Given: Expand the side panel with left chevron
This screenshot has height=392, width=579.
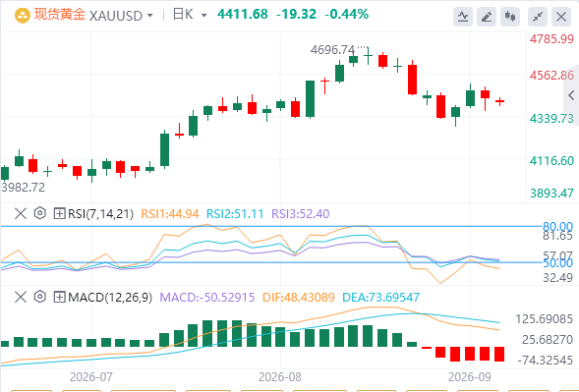Looking at the screenshot, I should pos(571,95).
